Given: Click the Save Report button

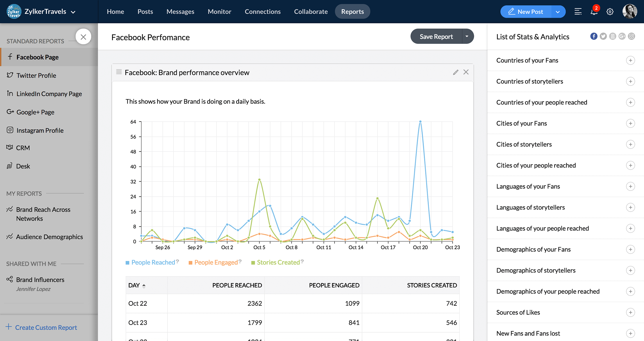Looking at the screenshot, I should [x=436, y=36].
